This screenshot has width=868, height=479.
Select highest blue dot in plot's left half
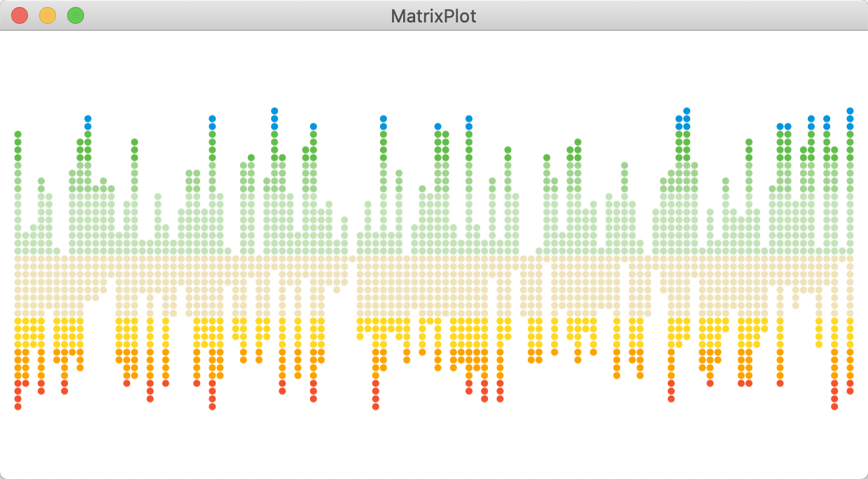coord(274,111)
